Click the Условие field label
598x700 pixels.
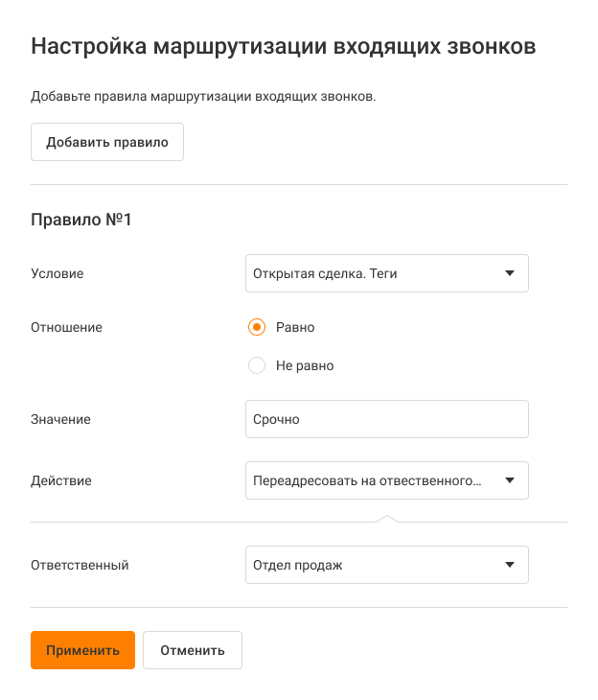(x=57, y=273)
